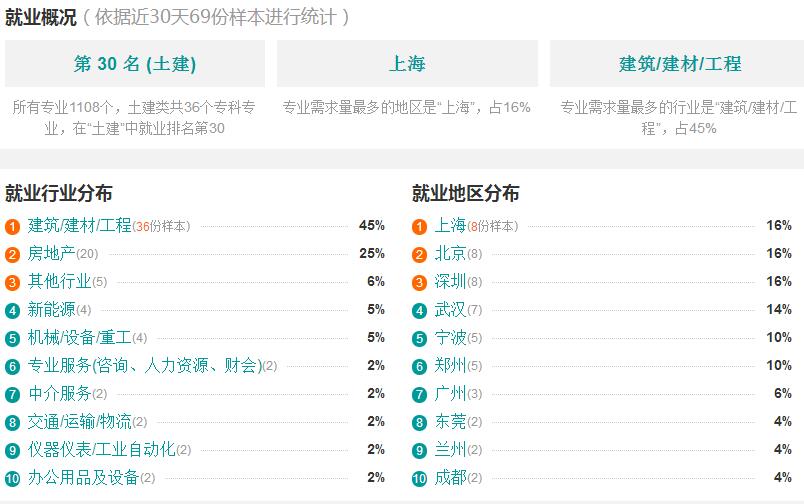Open the 办公用品及设备 industry link
This screenshot has height=504, width=804.
point(83,477)
